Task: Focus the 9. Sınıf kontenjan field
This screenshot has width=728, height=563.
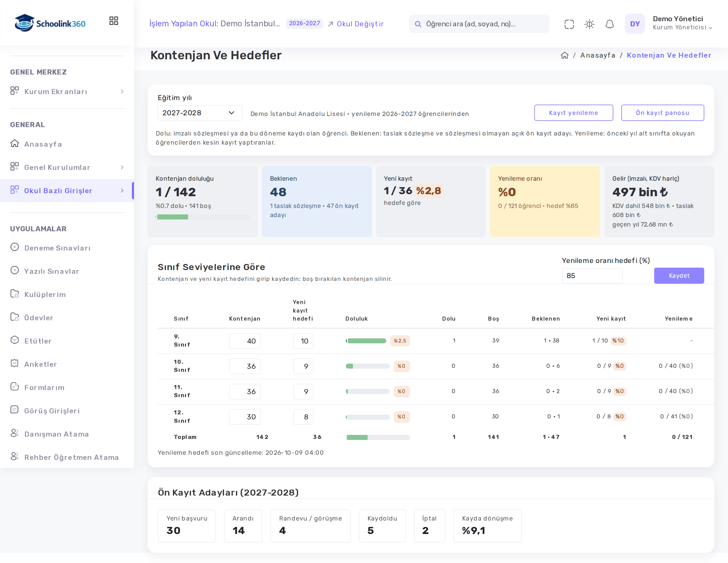Action: tap(245, 341)
